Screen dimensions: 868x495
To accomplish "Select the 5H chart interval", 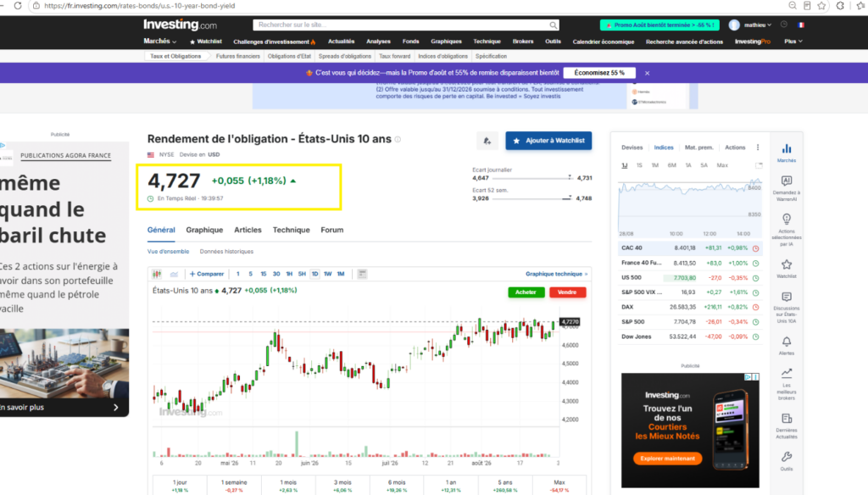I will click(x=302, y=274).
